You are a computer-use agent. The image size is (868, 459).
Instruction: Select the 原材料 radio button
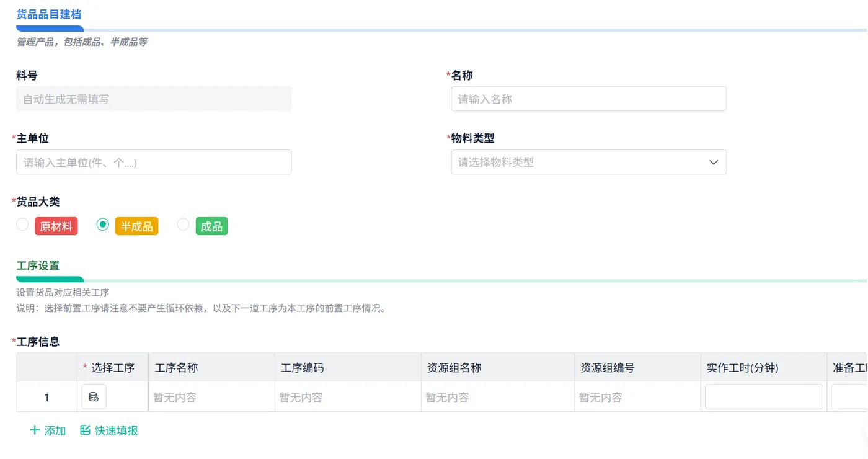(x=22, y=225)
